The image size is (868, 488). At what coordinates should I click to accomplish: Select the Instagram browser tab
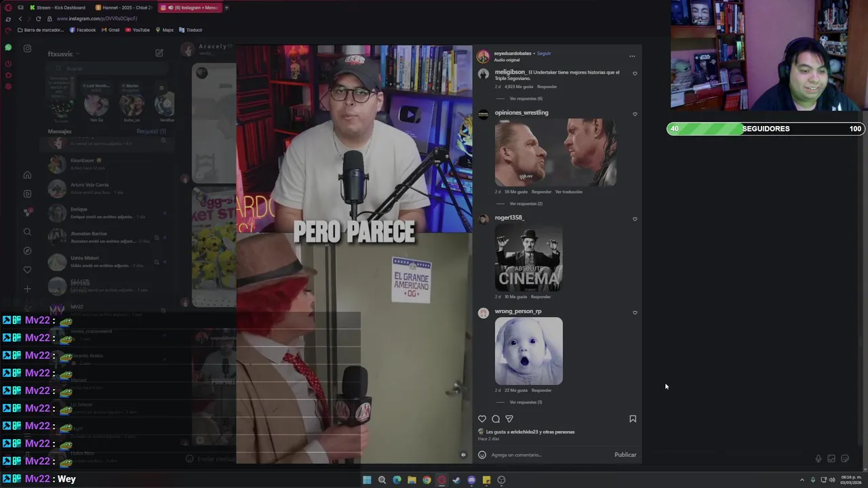pos(190,7)
